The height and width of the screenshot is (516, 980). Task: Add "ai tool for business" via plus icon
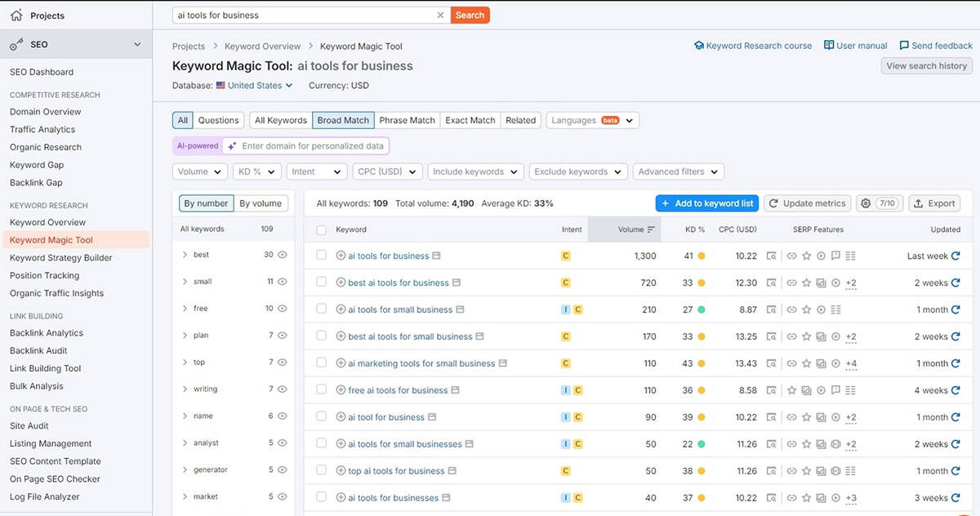(341, 417)
